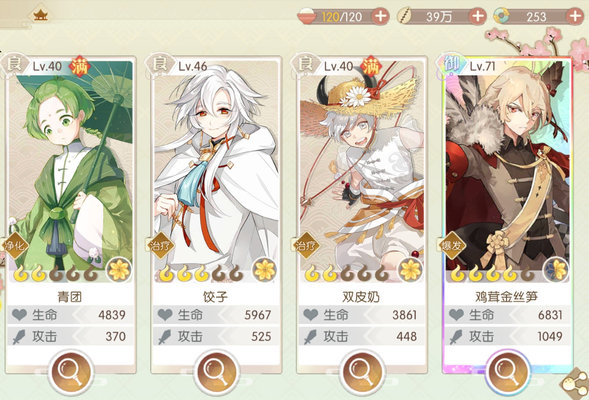
Task: Click the 青团 name label
Action: 70,297
